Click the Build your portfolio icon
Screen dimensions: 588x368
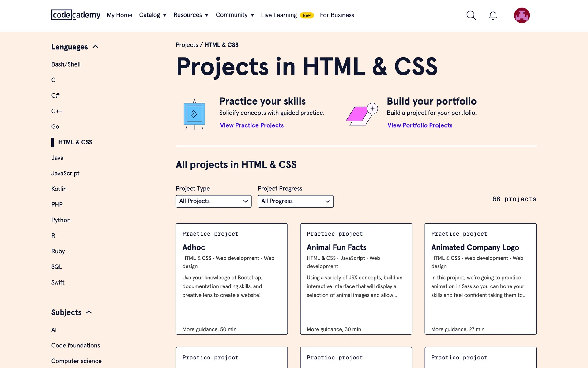pyautogui.click(x=362, y=114)
